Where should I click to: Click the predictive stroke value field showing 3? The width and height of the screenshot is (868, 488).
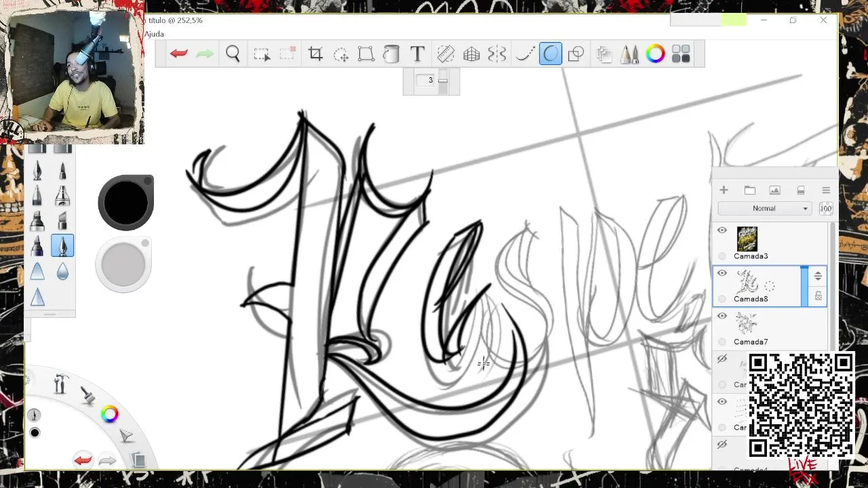[427, 80]
